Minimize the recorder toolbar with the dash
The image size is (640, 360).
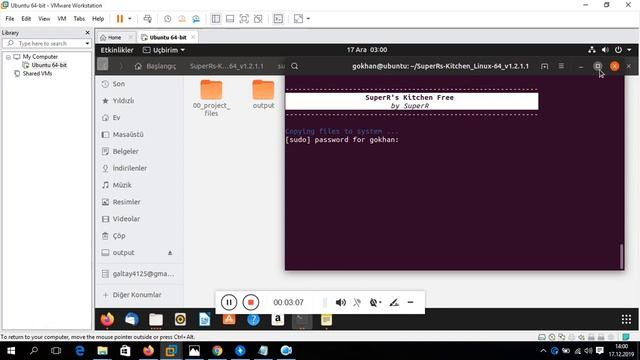[411, 302]
